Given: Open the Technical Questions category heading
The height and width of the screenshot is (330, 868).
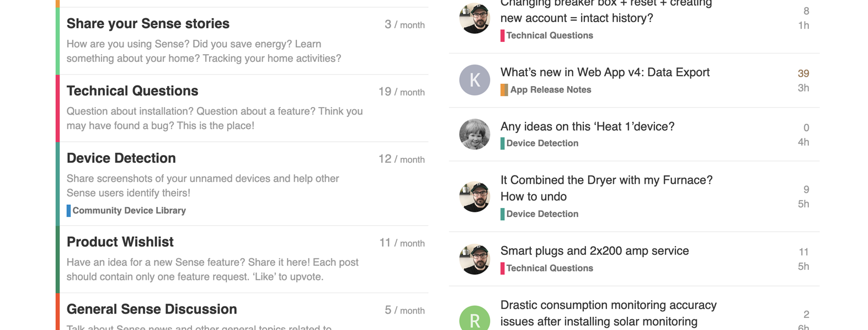Looking at the screenshot, I should (x=132, y=91).
